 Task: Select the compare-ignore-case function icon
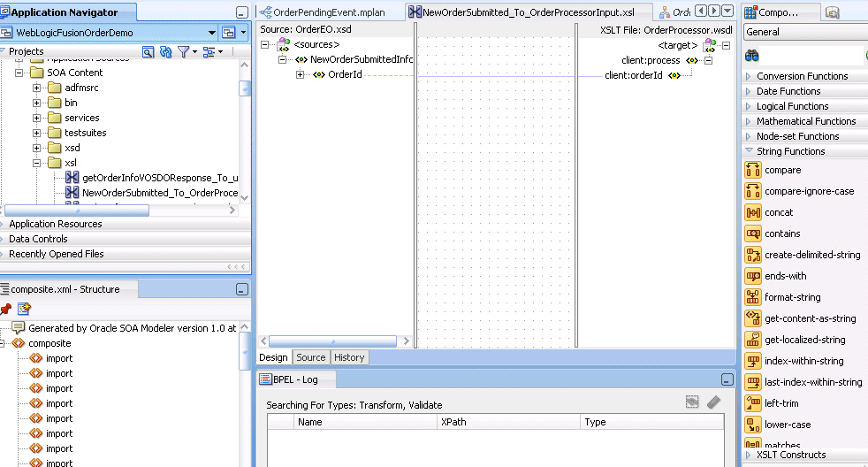(752, 191)
